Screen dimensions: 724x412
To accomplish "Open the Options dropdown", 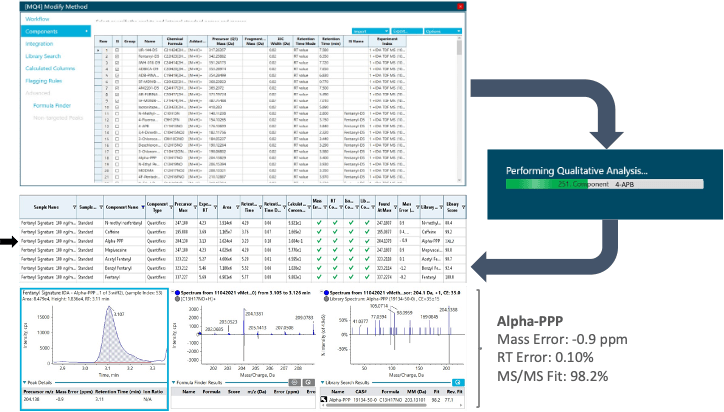I will tap(441, 30).
